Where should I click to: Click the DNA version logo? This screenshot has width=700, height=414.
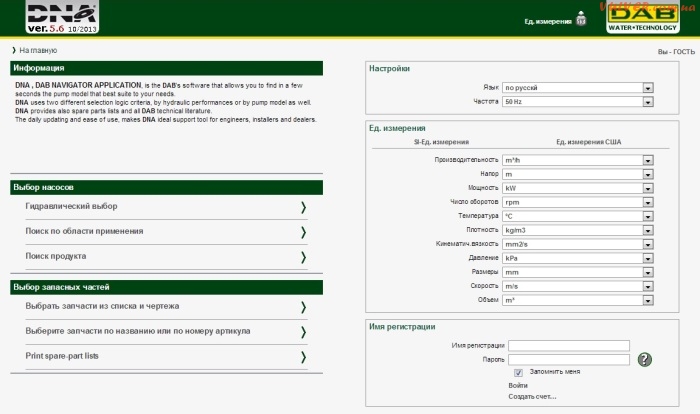point(62,17)
